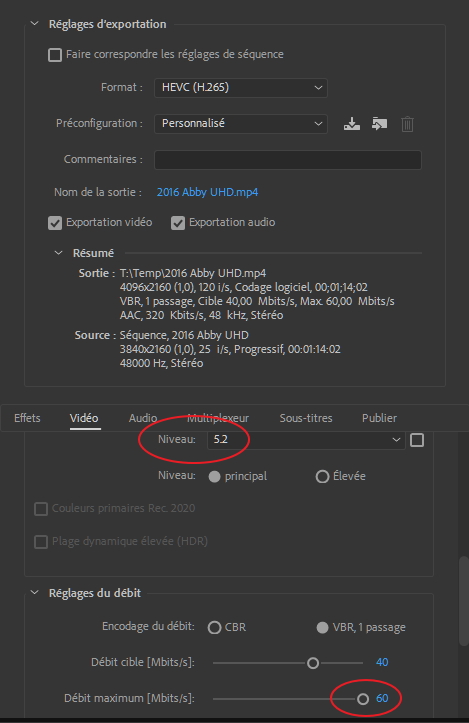Open the Sous-titres tab
The height and width of the screenshot is (723, 469).
click(306, 418)
